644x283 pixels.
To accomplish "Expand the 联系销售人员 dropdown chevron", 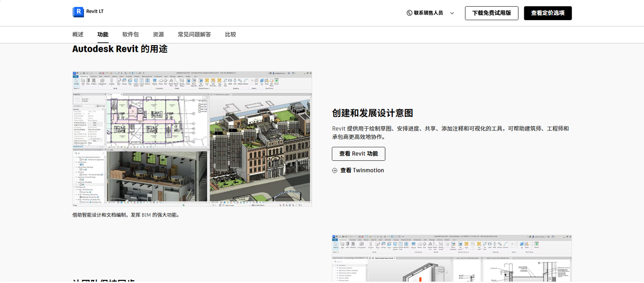I will [x=452, y=13].
